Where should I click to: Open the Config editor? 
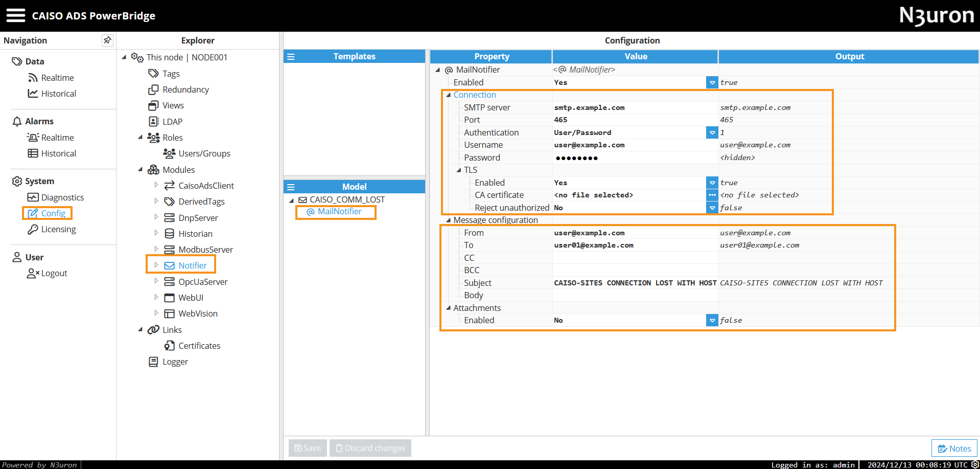click(47, 213)
